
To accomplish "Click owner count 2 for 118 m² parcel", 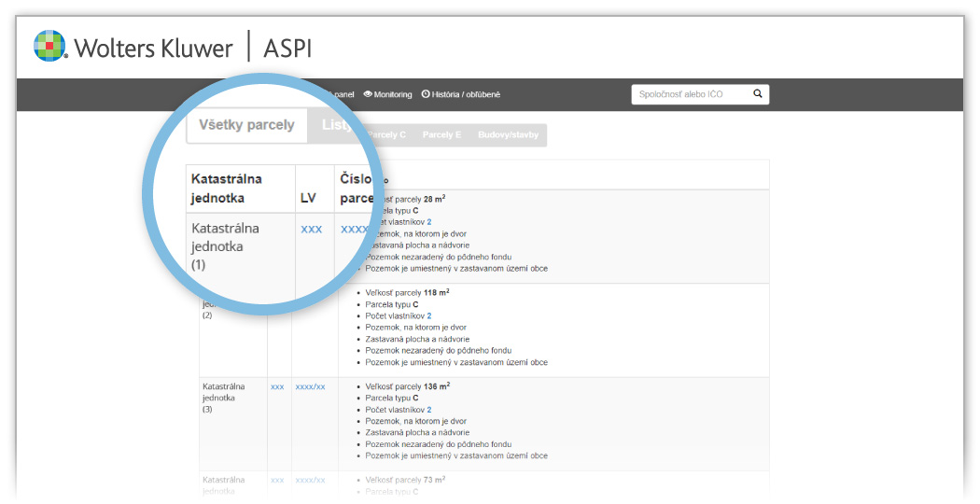I will 429,316.
